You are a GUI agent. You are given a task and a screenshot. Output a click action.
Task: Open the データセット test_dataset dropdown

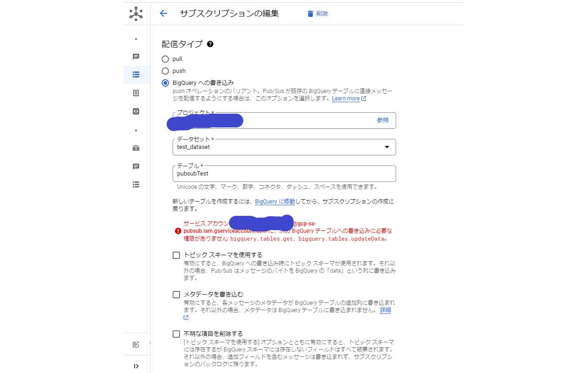point(284,147)
